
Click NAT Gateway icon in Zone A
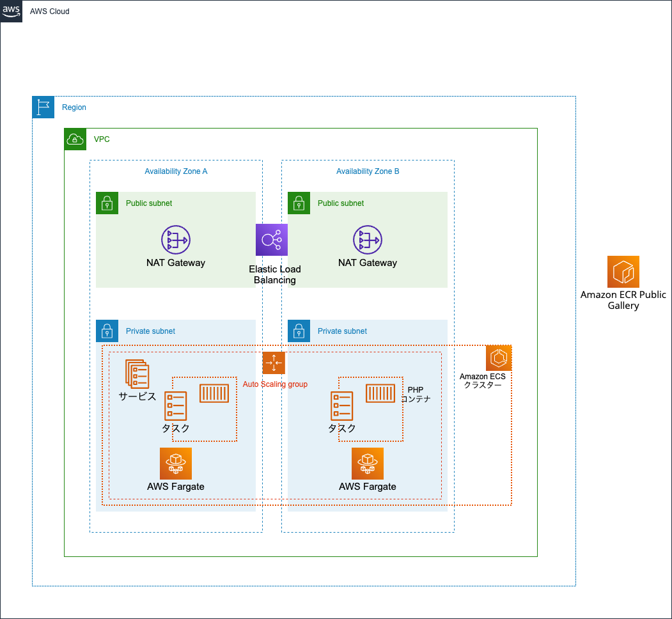(x=176, y=240)
